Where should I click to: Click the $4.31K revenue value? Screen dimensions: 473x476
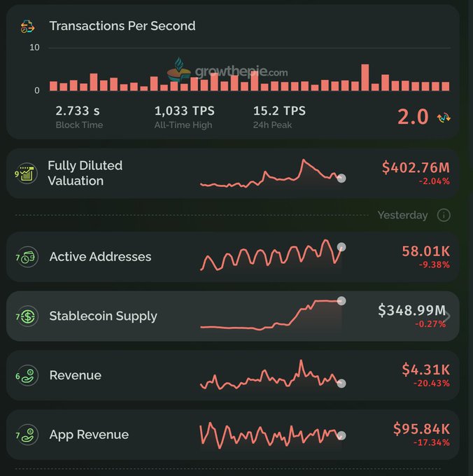426,370
